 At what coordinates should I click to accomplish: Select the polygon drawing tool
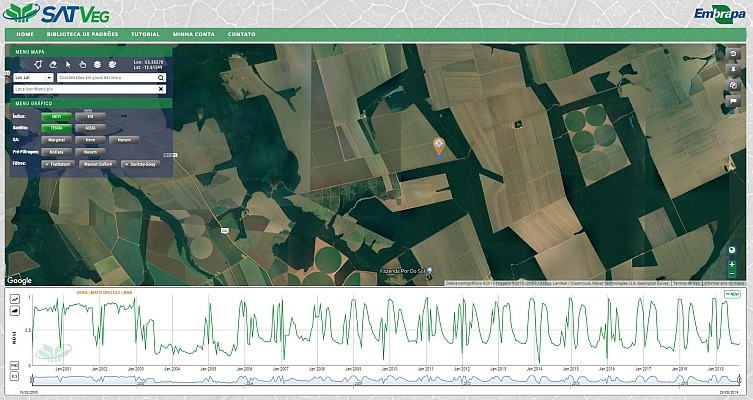[x=38, y=64]
